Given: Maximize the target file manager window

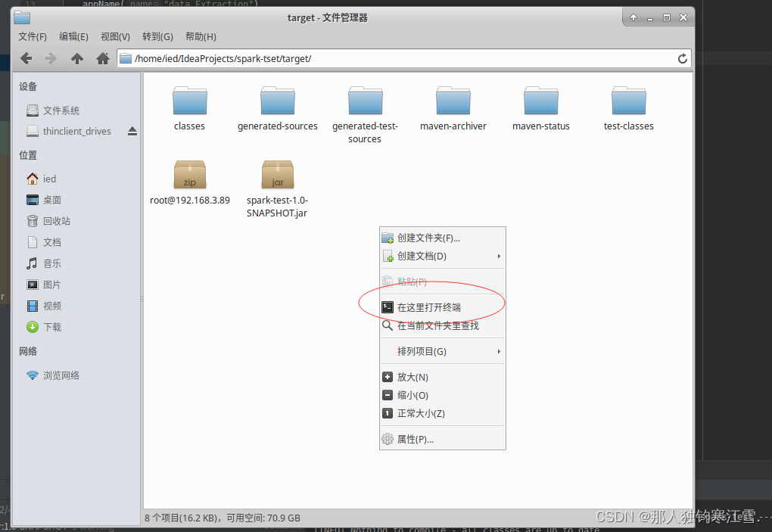Looking at the screenshot, I should [667, 17].
